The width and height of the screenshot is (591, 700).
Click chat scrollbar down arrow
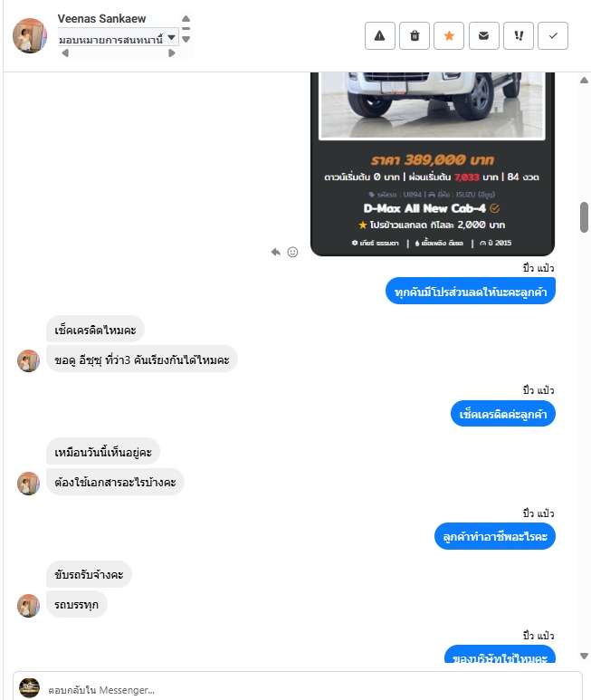(584, 656)
